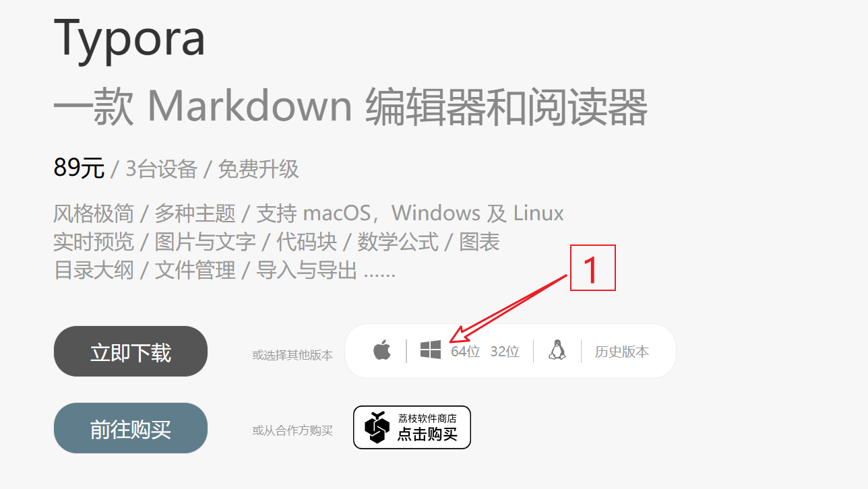Screen dimensions: 868x489
Task: Click the Lizhi store cube logo
Action: click(377, 427)
